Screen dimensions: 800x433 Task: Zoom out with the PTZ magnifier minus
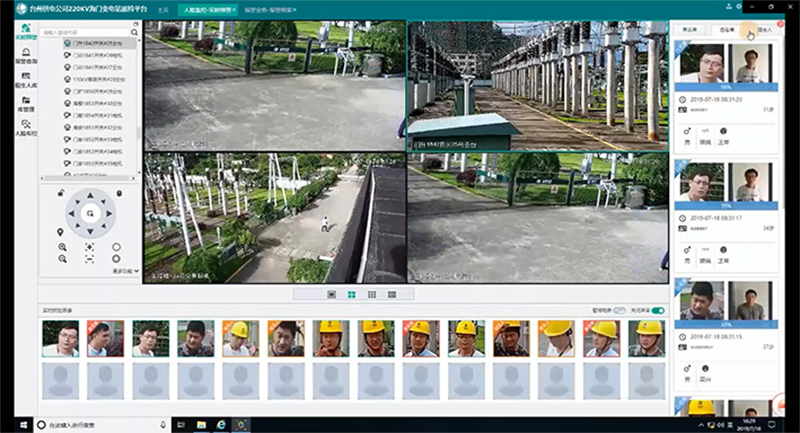(x=62, y=259)
